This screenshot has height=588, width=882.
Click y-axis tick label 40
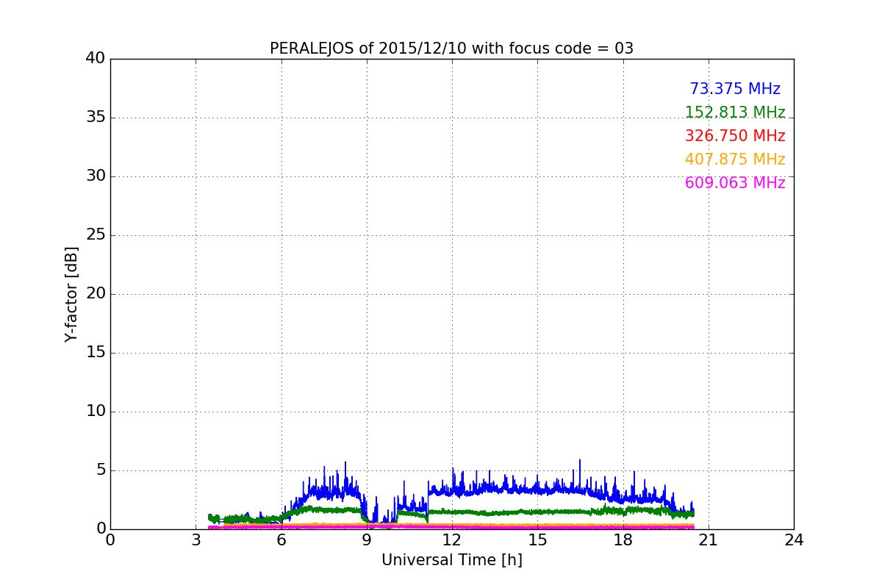pos(96,59)
